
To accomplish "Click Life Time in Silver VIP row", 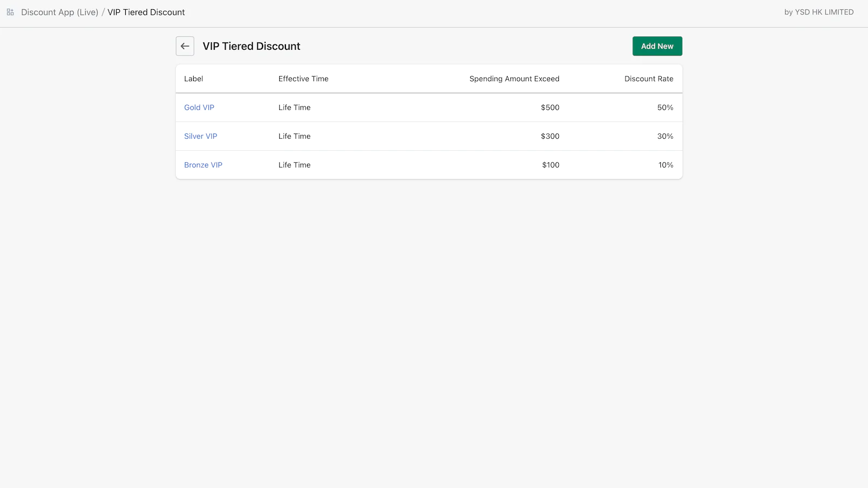I will [x=295, y=136].
